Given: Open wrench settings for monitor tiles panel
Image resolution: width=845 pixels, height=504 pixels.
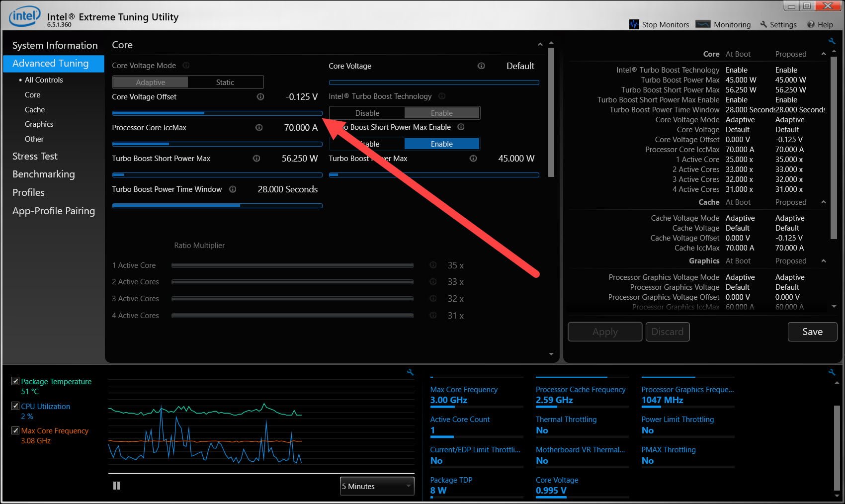Looking at the screenshot, I should click(x=832, y=372).
